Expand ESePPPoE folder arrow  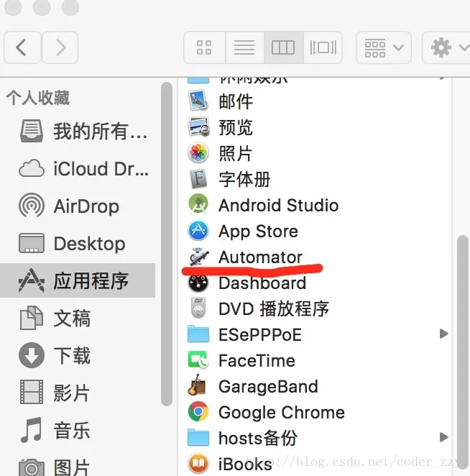[444, 334]
